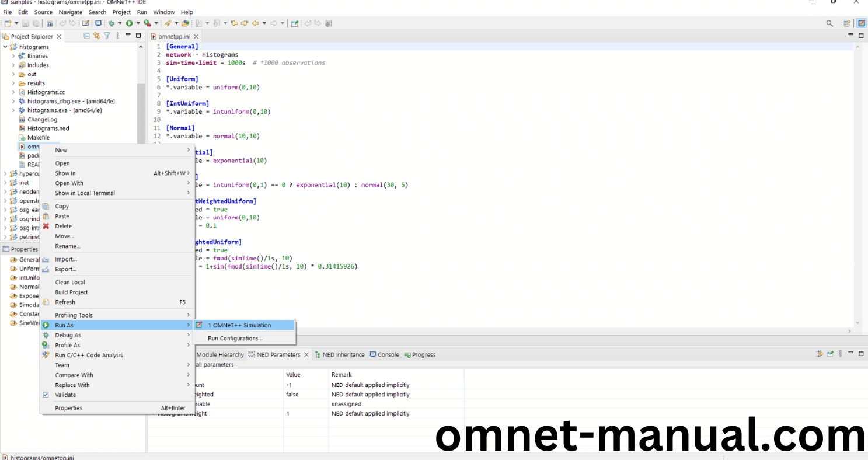The height and width of the screenshot is (460, 868).
Task: Click the red Delete icon in context menu
Action: (x=46, y=226)
